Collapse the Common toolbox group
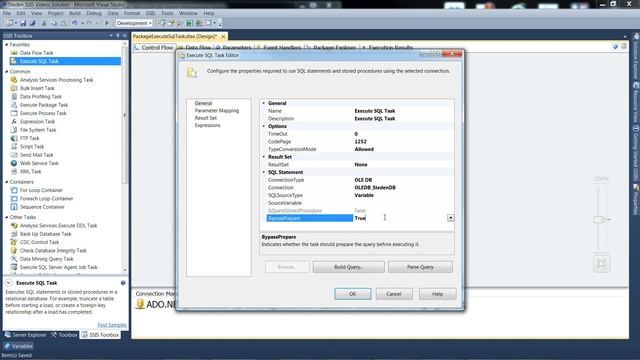 click(7, 71)
